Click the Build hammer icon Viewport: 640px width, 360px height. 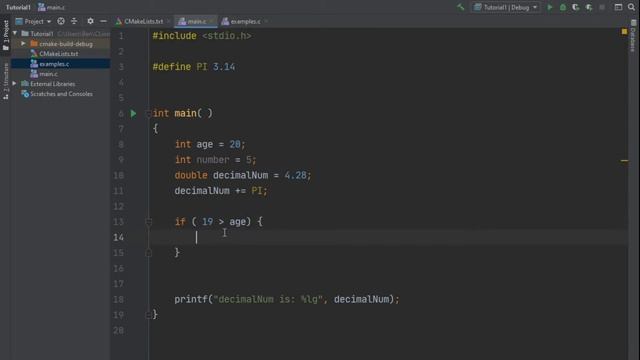(x=461, y=7)
